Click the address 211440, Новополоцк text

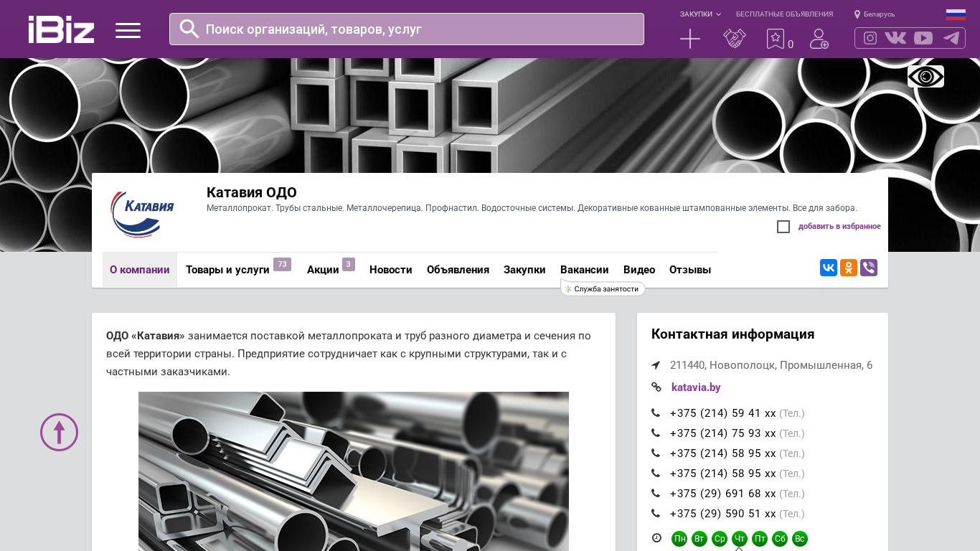click(x=771, y=365)
